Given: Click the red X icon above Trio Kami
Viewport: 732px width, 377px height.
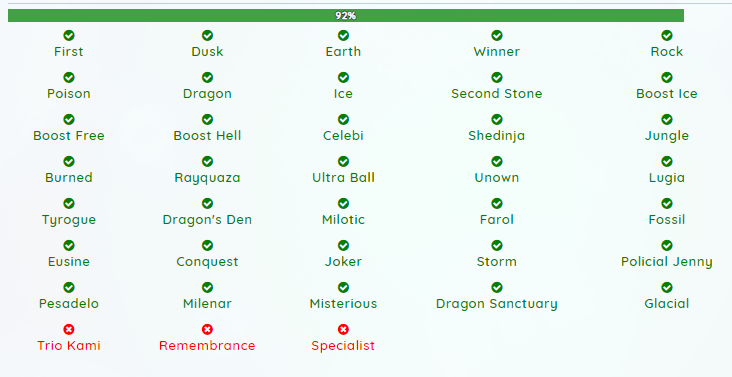Looking at the screenshot, I should click(69, 329).
